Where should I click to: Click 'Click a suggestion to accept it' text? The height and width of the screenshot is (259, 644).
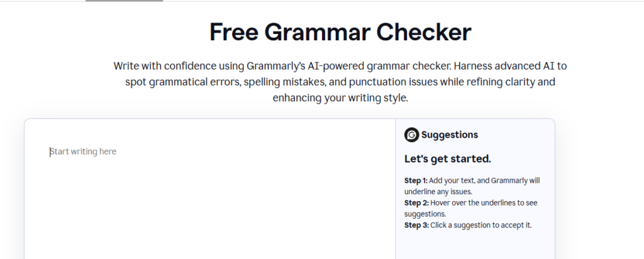[480, 225]
